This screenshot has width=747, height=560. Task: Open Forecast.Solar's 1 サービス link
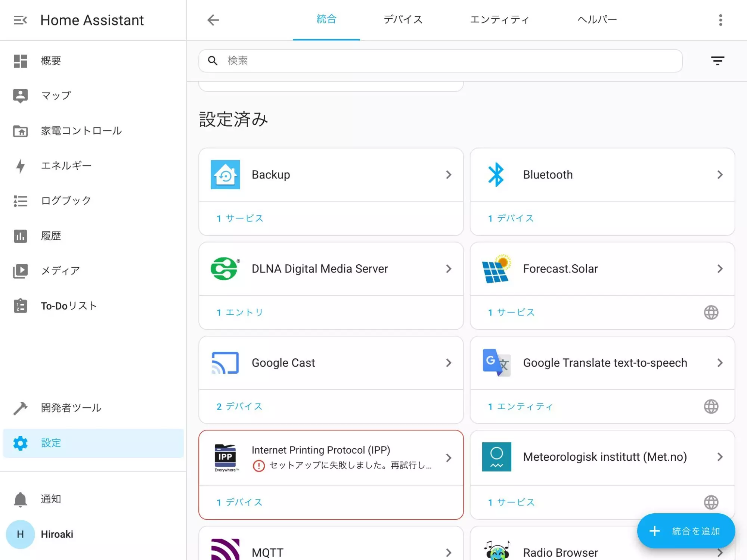[511, 312]
